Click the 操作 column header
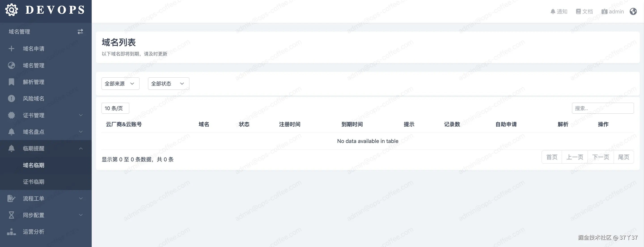 point(603,124)
